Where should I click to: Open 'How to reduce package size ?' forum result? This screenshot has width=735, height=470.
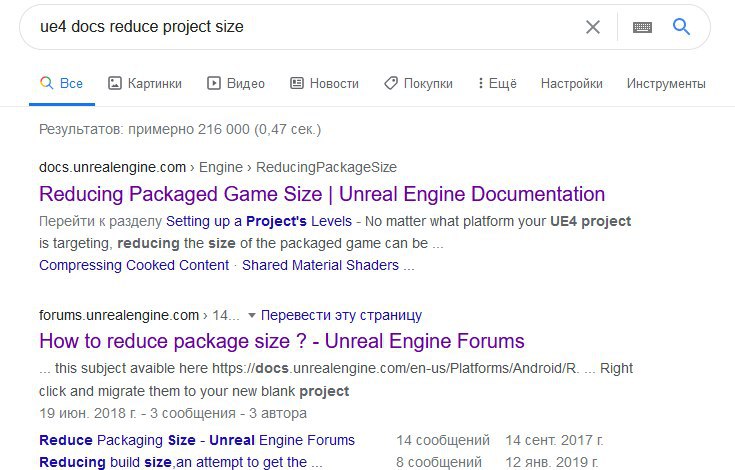point(282,341)
